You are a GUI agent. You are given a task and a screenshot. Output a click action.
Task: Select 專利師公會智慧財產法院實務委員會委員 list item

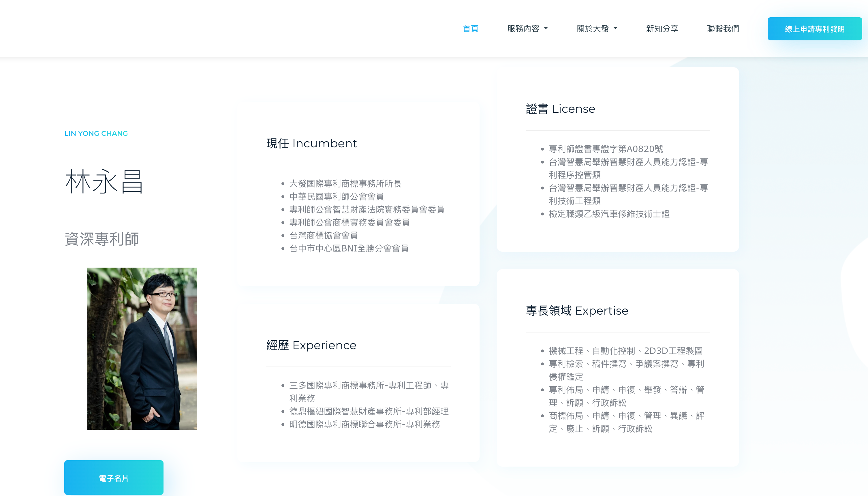(x=367, y=210)
